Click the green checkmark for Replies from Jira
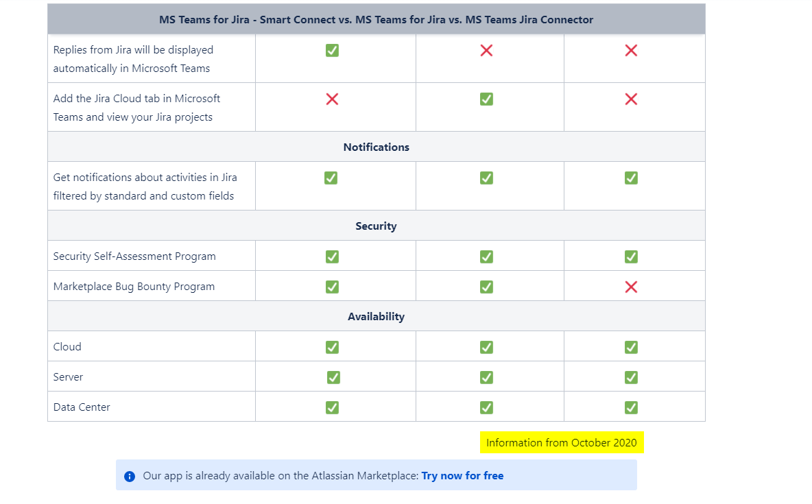This screenshot has width=812, height=504. click(x=332, y=50)
